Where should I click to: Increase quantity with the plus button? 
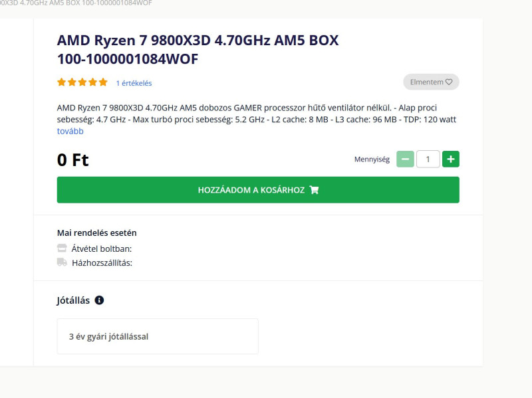click(451, 159)
